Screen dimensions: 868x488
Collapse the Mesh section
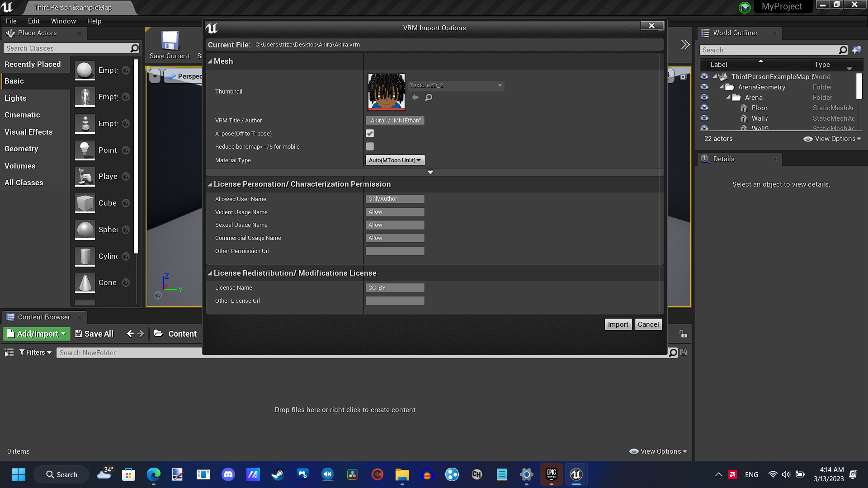[210, 61]
